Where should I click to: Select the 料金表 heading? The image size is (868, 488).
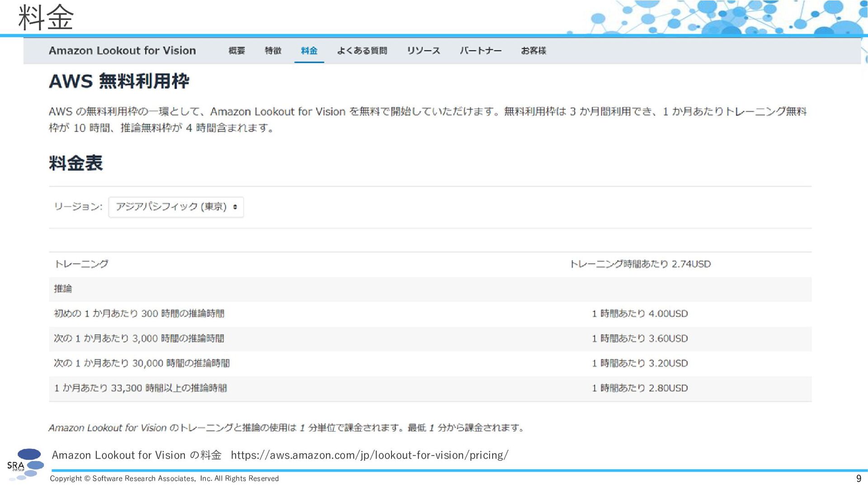click(76, 163)
